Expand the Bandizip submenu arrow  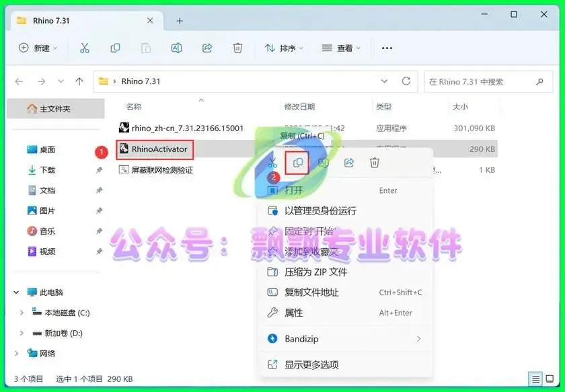[x=418, y=339]
